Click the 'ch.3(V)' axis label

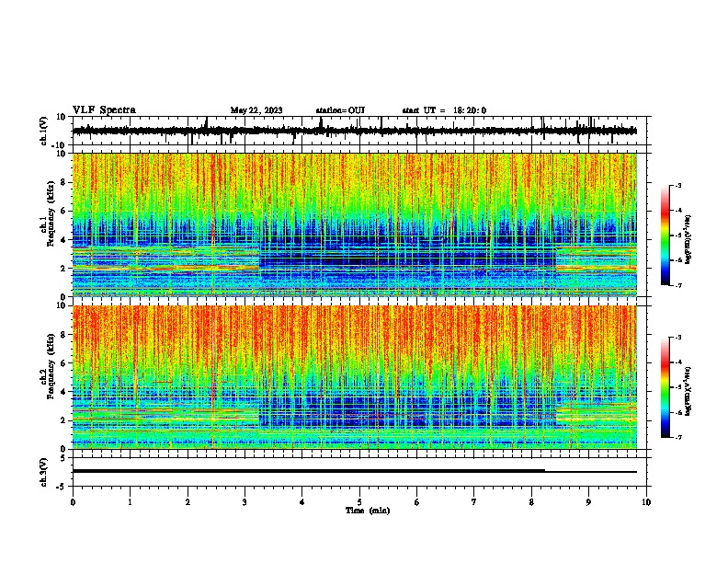[x=44, y=472]
